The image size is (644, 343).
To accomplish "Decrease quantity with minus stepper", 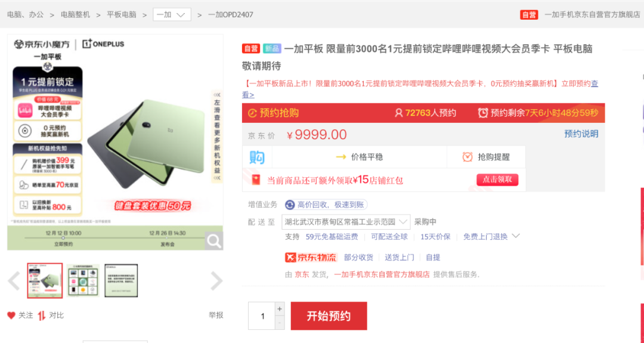I will click(280, 323).
